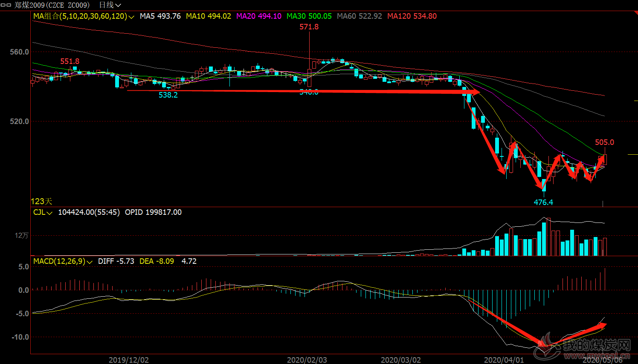Click the tall candlestick under 571.8
Screen dimensions: 638x364
[309, 60]
